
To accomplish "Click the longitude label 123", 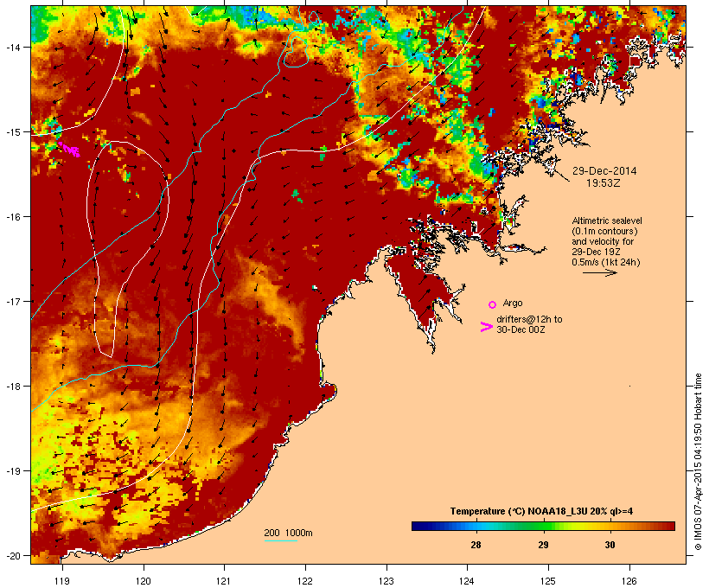I will 386,581.
